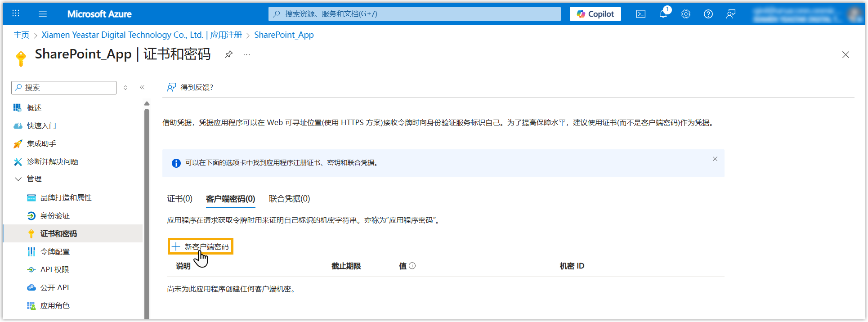Click the feedback icon in header

click(731, 14)
